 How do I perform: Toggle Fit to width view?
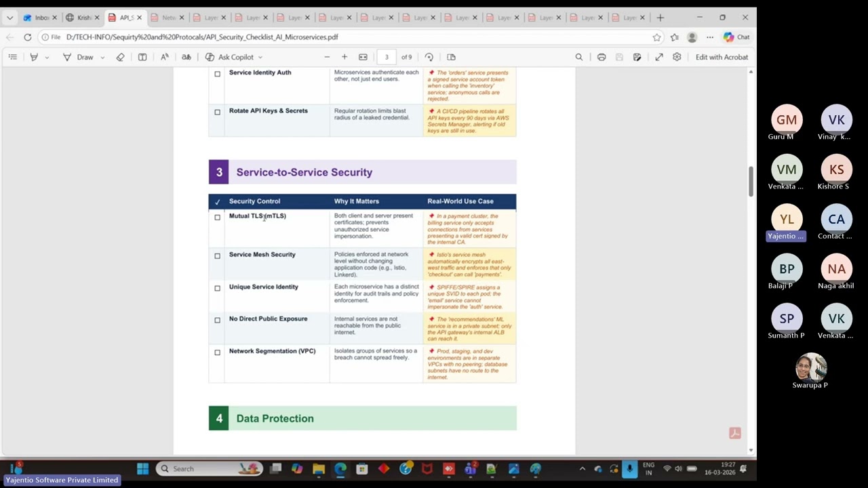pos(363,57)
